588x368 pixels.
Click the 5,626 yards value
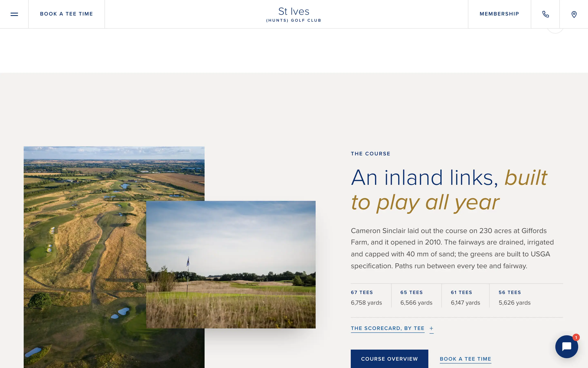tap(514, 303)
